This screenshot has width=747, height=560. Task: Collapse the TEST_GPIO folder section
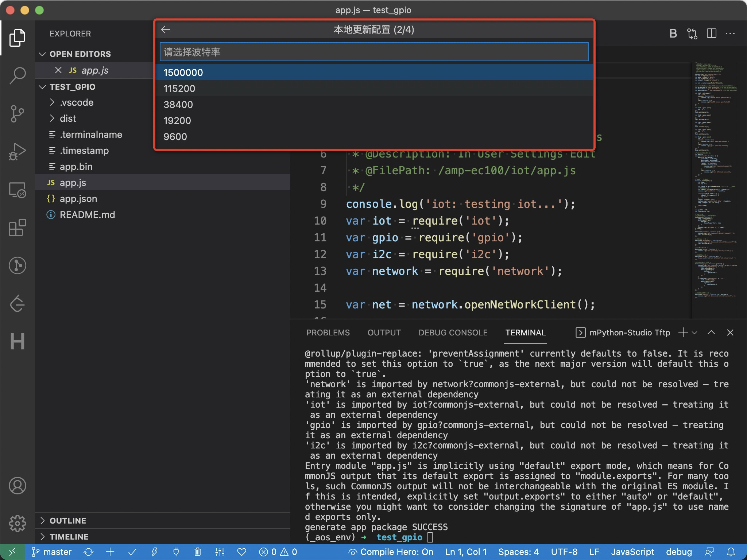point(42,87)
